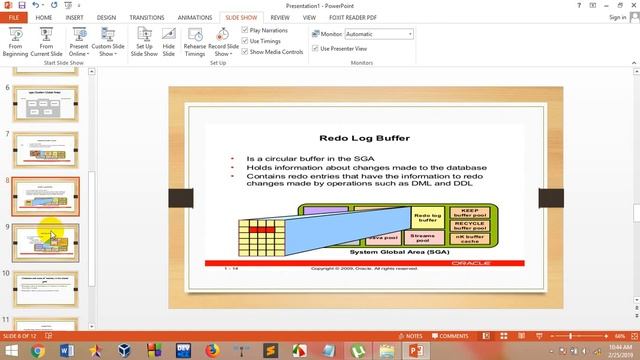Open FOXIT READER PDF tab
The height and width of the screenshot is (360, 640).
click(353, 18)
